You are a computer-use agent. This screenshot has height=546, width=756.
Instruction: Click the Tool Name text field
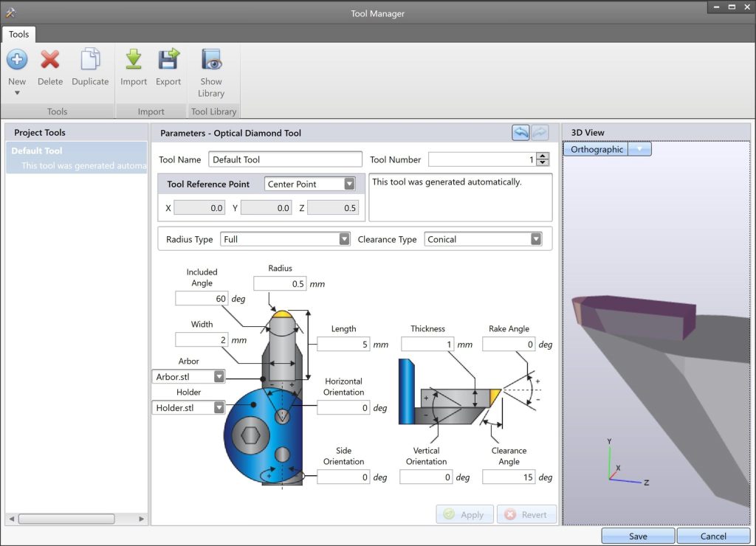(285, 159)
